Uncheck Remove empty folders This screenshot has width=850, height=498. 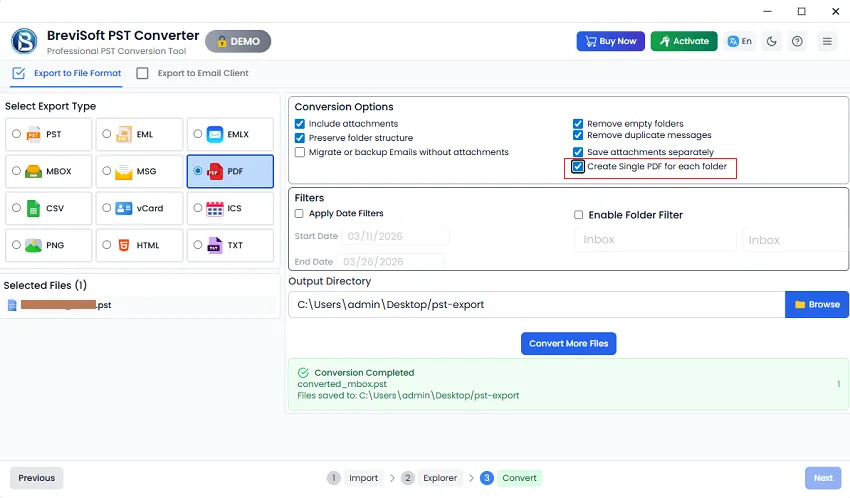[578, 124]
